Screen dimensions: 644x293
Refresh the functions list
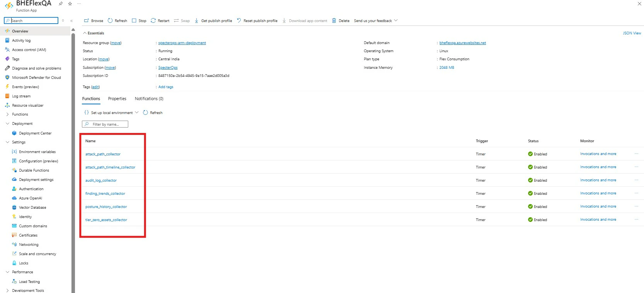(153, 112)
